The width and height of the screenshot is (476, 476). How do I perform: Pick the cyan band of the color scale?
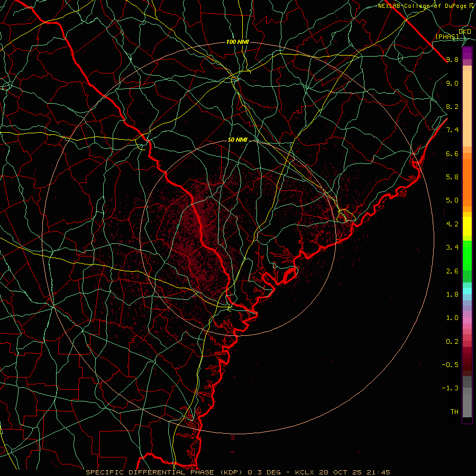click(x=467, y=291)
